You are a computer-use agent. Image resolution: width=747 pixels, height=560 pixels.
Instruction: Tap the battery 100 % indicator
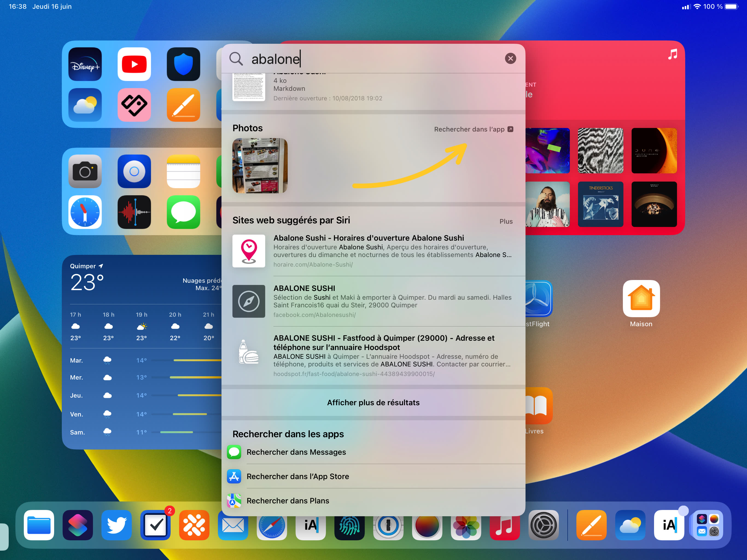click(x=721, y=6)
